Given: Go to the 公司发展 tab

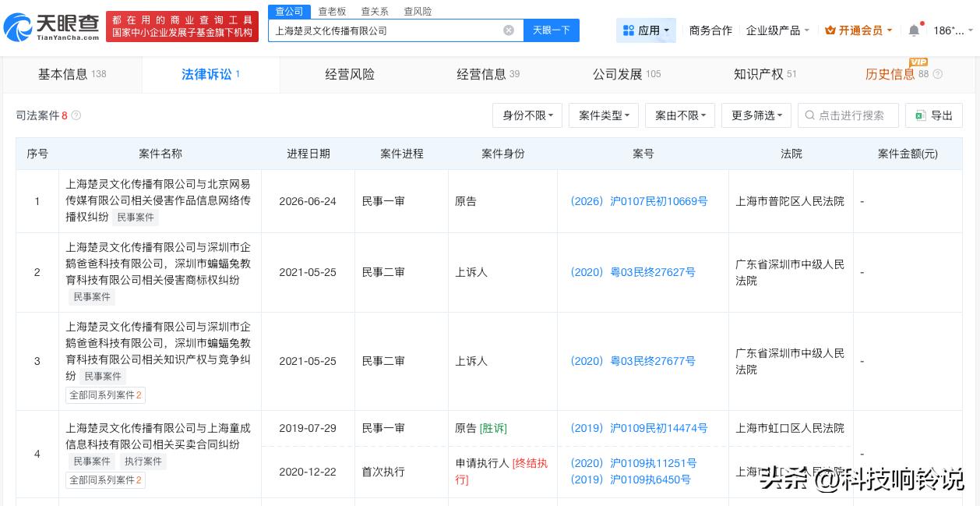Looking at the screenshot, I should (626, 74).
